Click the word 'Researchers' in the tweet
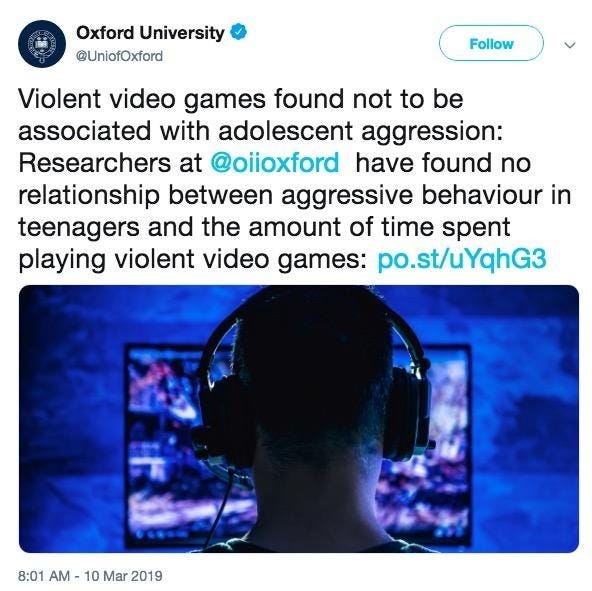This screenshot has height=591, width=592. 94,163
